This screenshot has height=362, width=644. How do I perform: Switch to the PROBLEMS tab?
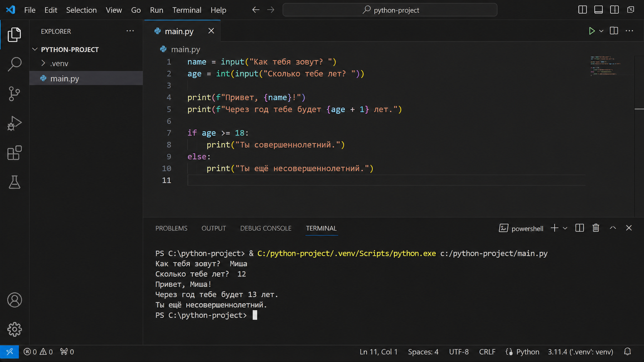[171, 228]
